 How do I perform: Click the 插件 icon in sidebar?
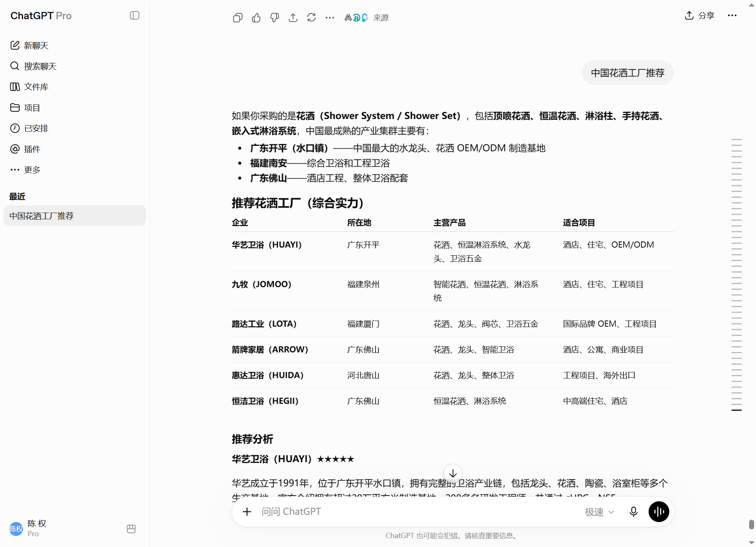click(15, 149)
